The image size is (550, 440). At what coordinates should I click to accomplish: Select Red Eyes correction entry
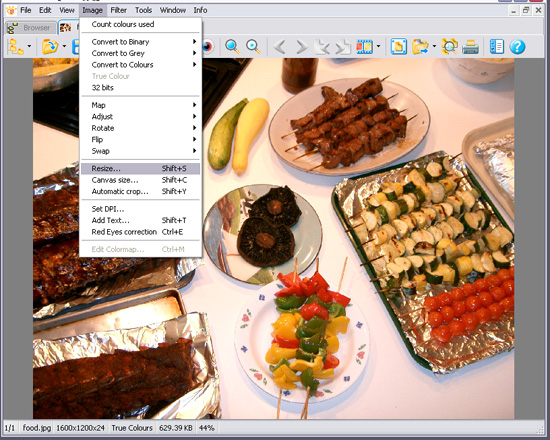(x=140, y=232)
